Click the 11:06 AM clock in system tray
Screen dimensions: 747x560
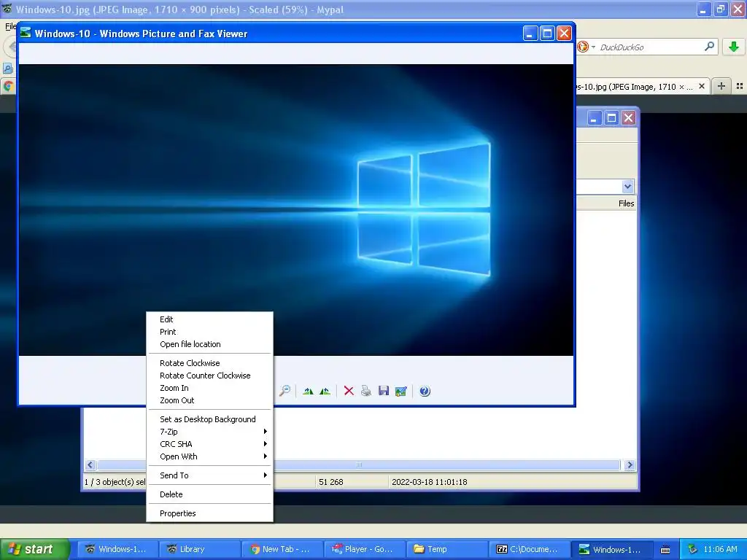720,549
